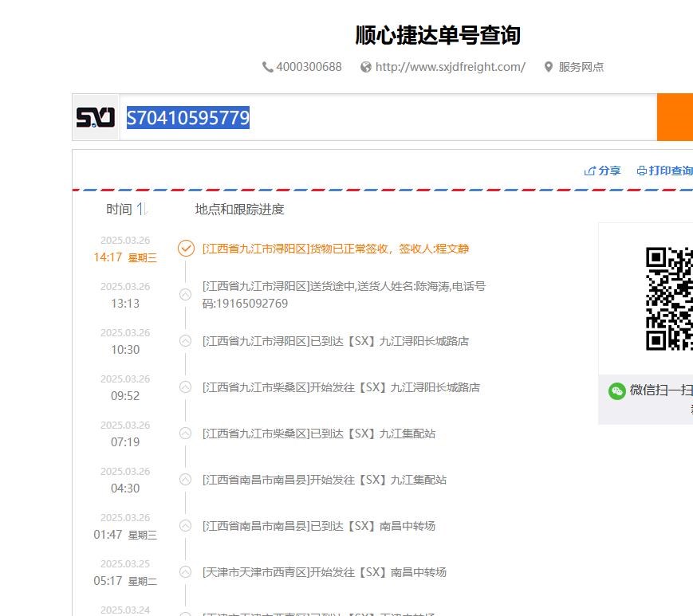Click the status circle icon for the 09:52 entry
This screenshot has height=616, width=693.
pyautogui.click(x=186, y=387)
